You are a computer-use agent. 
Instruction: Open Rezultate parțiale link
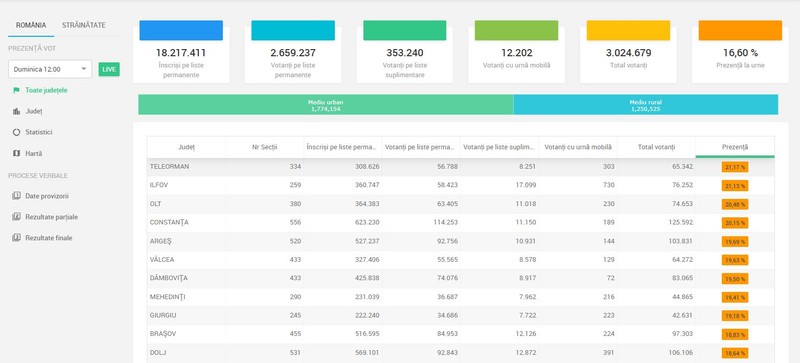click(52, 217)
